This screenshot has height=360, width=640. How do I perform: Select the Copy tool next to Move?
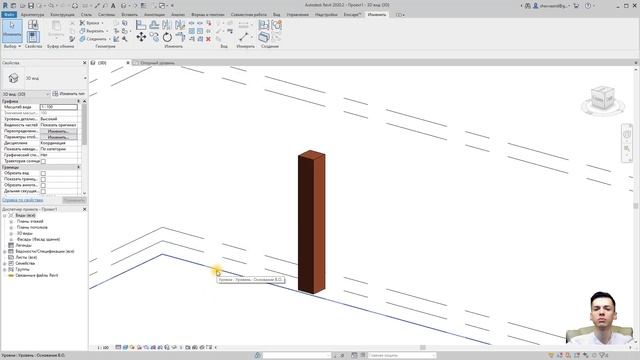click(154, 37)
